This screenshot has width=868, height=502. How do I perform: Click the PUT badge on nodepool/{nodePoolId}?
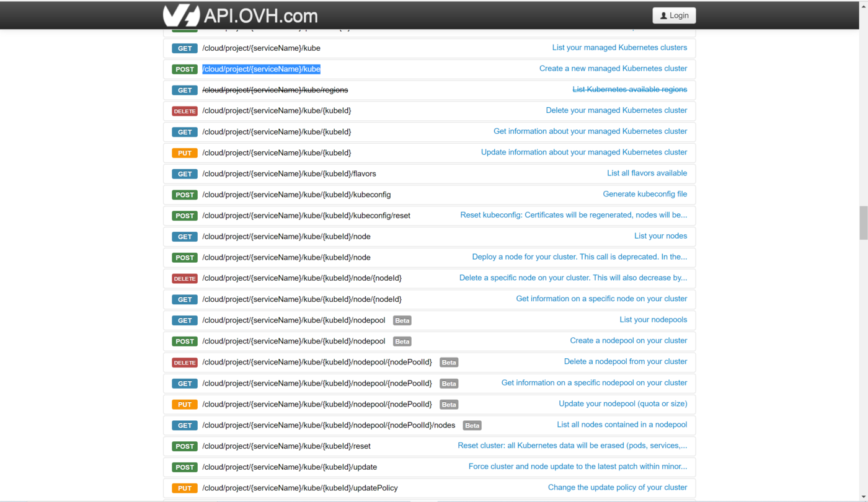click(x=184, y=404)
